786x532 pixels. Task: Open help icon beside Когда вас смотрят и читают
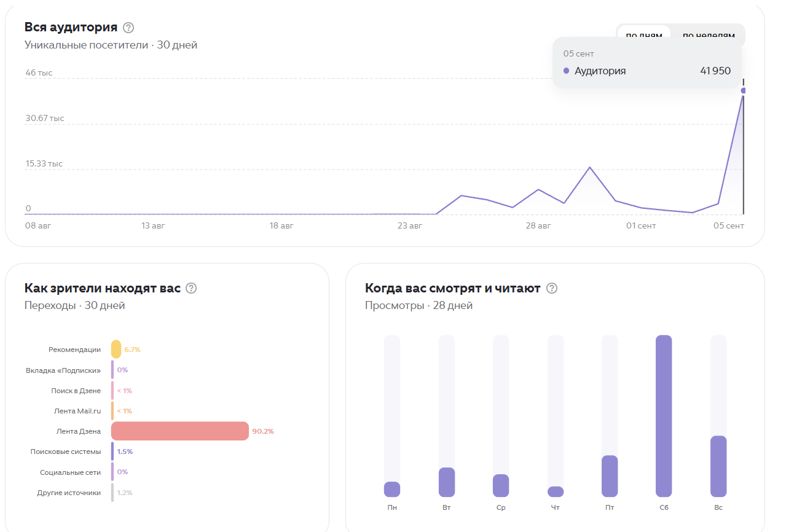(x=552, y=288)
